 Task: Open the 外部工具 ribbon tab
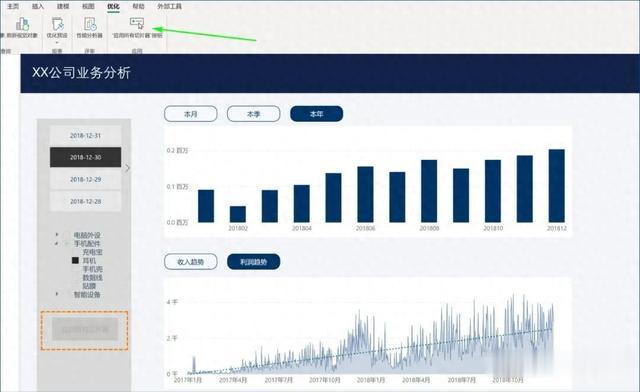point(169,6)
